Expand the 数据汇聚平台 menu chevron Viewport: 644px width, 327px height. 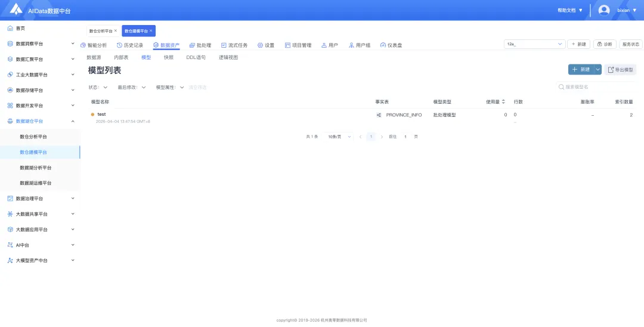pyautogui.click(x=73, y=59)
